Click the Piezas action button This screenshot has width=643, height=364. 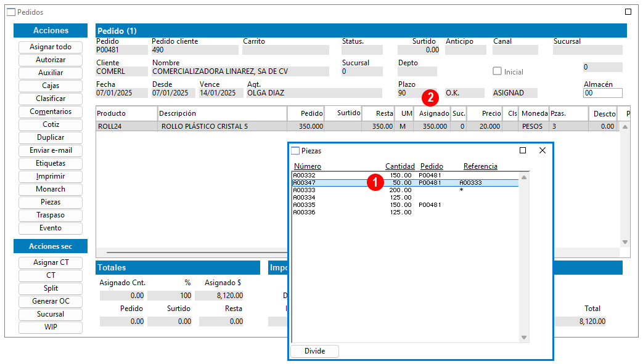click(51, 202)
